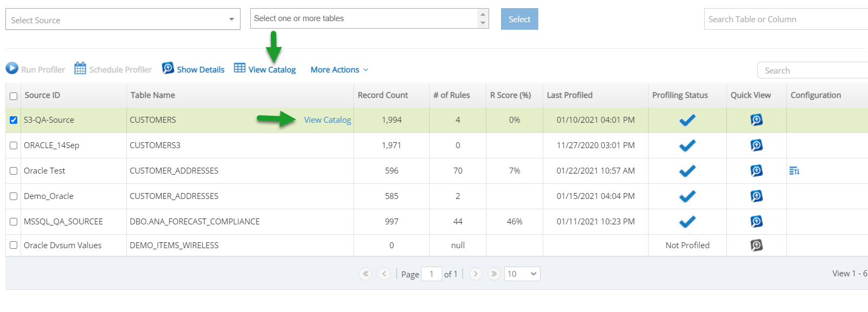Click the Configuration icon in the Oracle Test row
Viewport: 868px width, 312px height.
pos(794,171)
